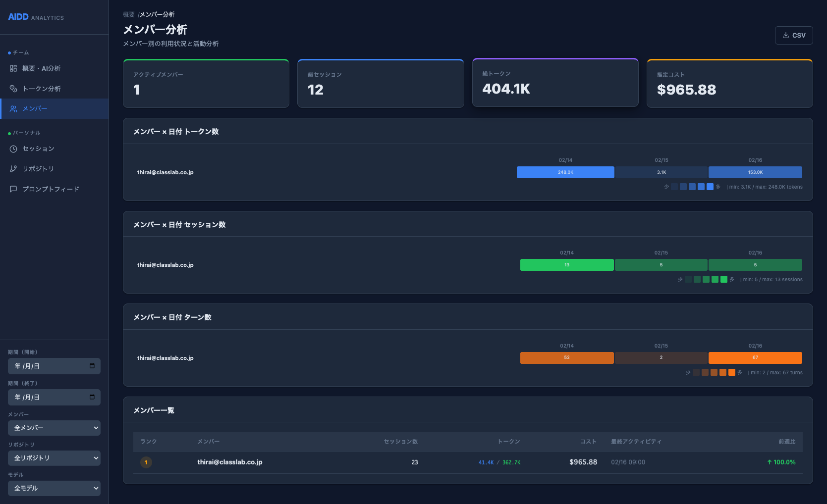
Task: Sort table by セッション数 column header
Action: 400,442
